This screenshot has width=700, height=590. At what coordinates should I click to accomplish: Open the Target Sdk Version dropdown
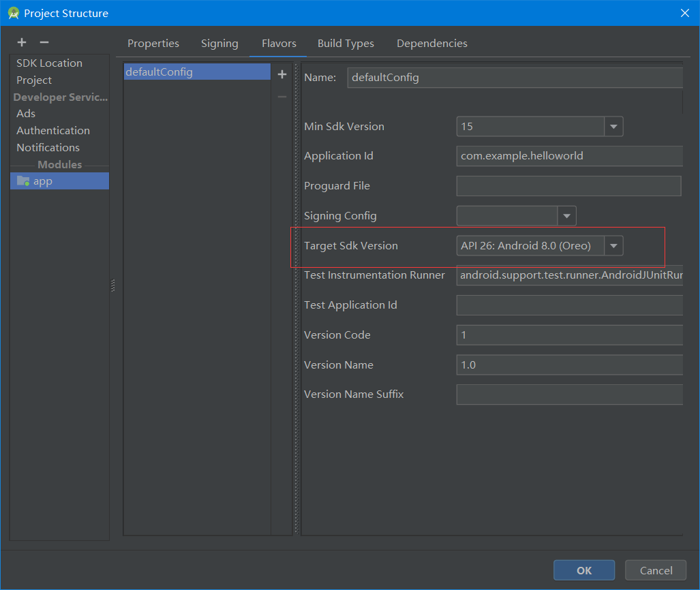click(613, 245)
